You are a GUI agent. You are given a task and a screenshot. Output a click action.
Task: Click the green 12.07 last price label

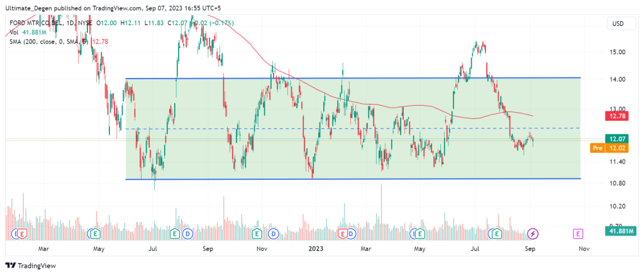pyautogui.click(x=618, y=138)
